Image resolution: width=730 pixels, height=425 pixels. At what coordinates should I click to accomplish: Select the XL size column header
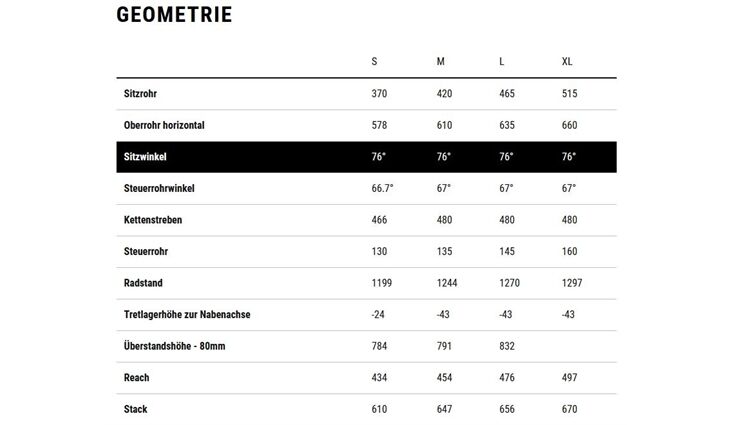(x=567, y=61)
